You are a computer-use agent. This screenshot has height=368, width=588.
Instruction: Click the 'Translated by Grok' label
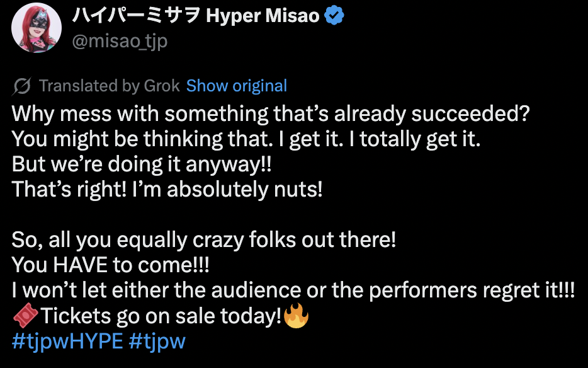click(x=110, y=86)
